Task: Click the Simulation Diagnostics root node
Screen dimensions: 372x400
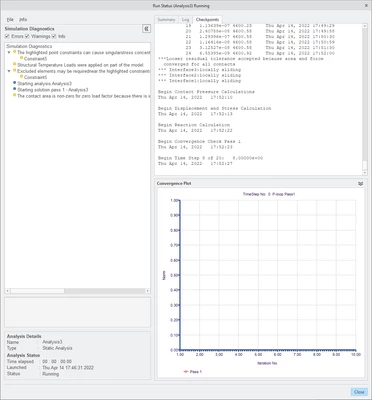Action: pyautogui.click(x=29, y=46)
